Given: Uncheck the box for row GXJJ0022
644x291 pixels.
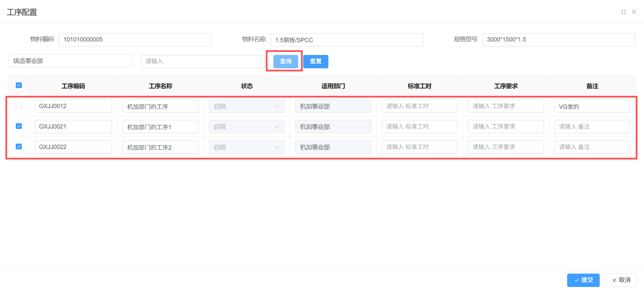Looking at the screenshot, I should 19,147.
